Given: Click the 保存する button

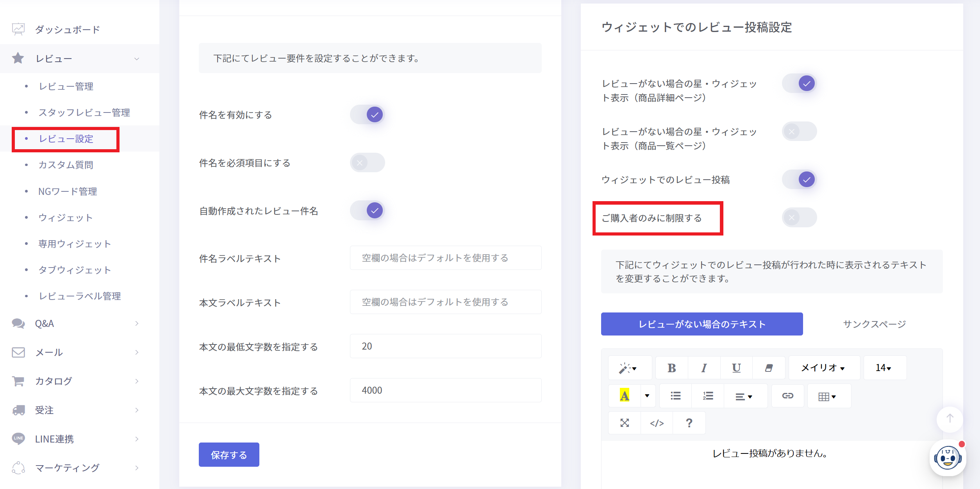Looking at the screenshot, I should pos(229,455).
